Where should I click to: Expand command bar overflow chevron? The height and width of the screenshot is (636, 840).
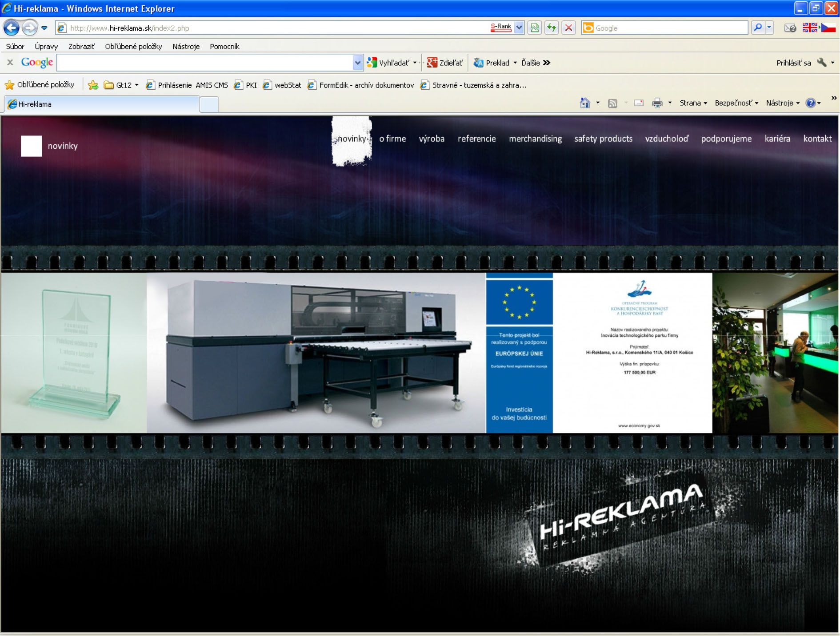[x=834, y=98]
